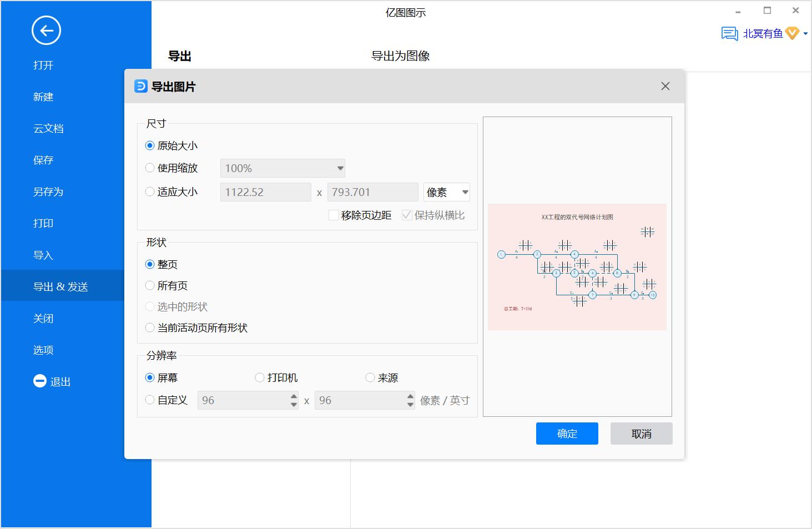This screenshot has width=812, height=529.
Task: Close the 导出图片 dialog with the X
Action: [x=665, y=87]
